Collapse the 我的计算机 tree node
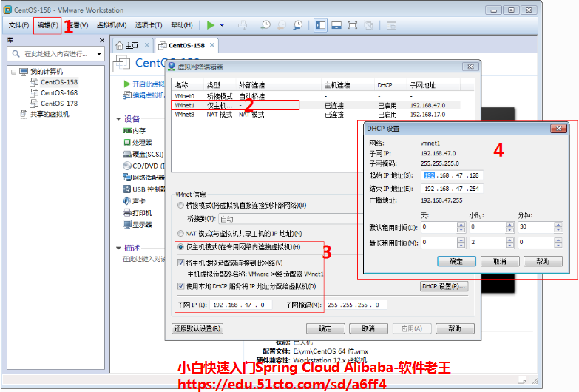 [x=13, y=72]
